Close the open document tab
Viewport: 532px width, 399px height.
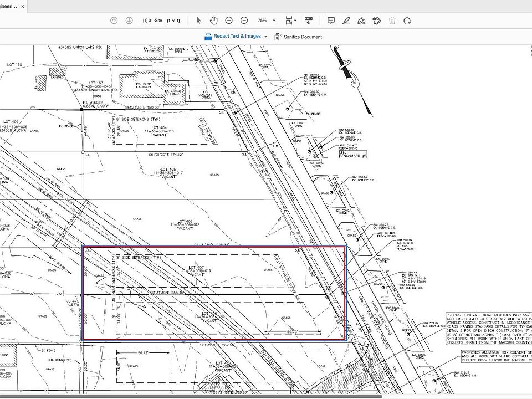[22, 7]
